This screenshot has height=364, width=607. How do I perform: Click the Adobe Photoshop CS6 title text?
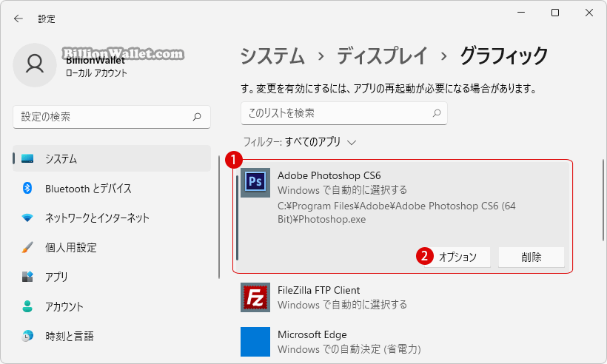click(329, 175)
